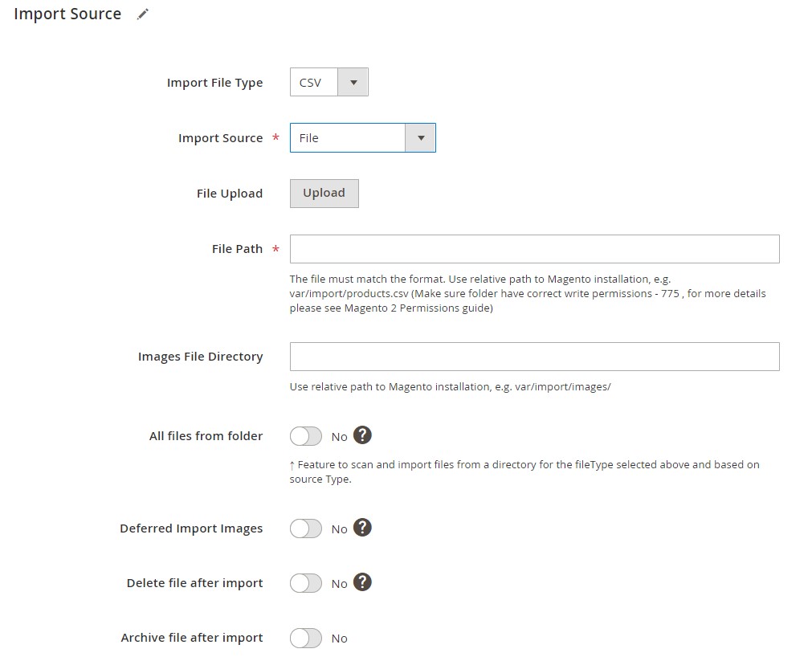Click the File Path format hint text
Viewport: 812px width, 657px height.
(x=528, y=293)
